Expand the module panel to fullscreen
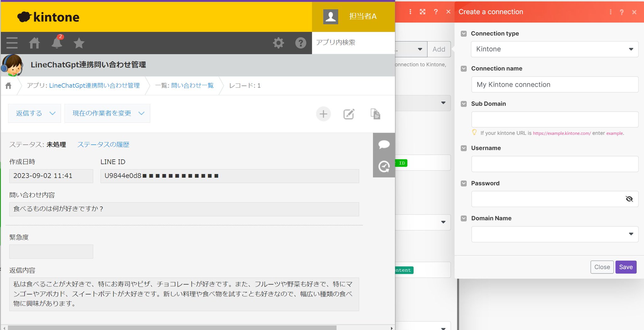Viewport: 644px width, 330px height. (423, 12)
